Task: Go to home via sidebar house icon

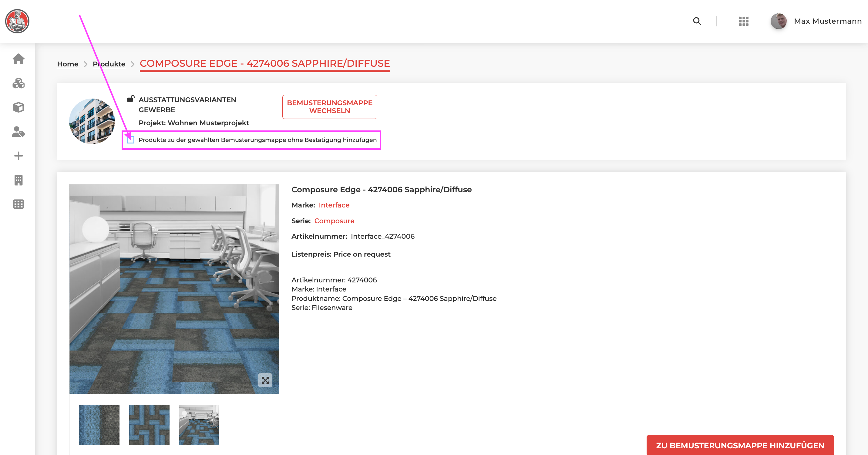Action: click(x=19, y=59)
